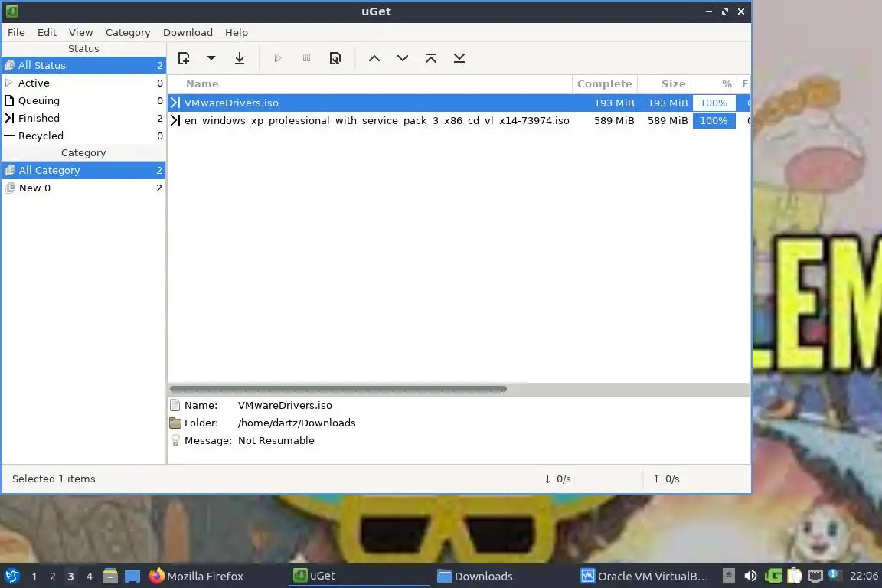Open the Help menu
This screenshot has height=588, width=882.
tap(237, 32)
